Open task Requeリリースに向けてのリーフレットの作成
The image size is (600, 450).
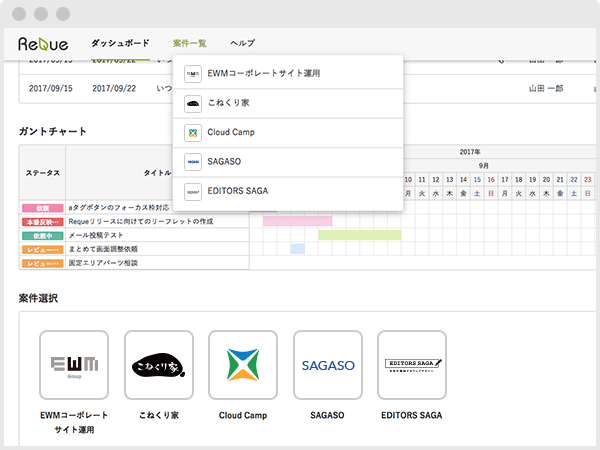[x=141, y=222]
